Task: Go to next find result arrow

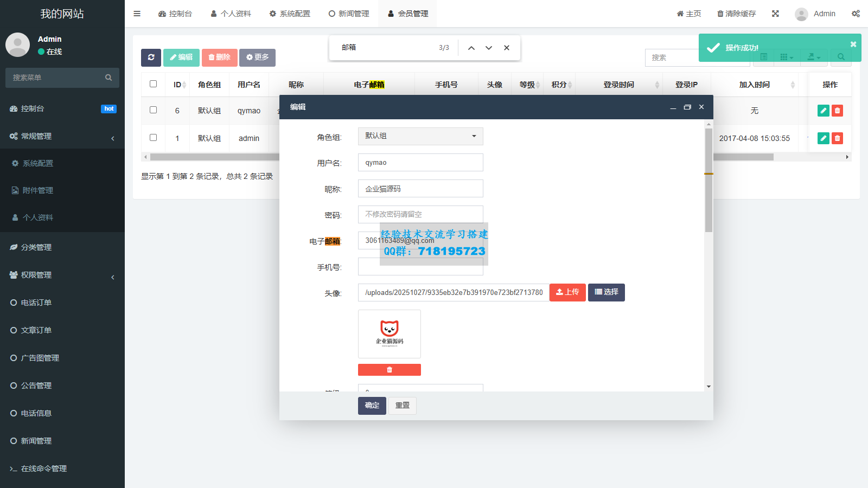Action: [489, 48]
